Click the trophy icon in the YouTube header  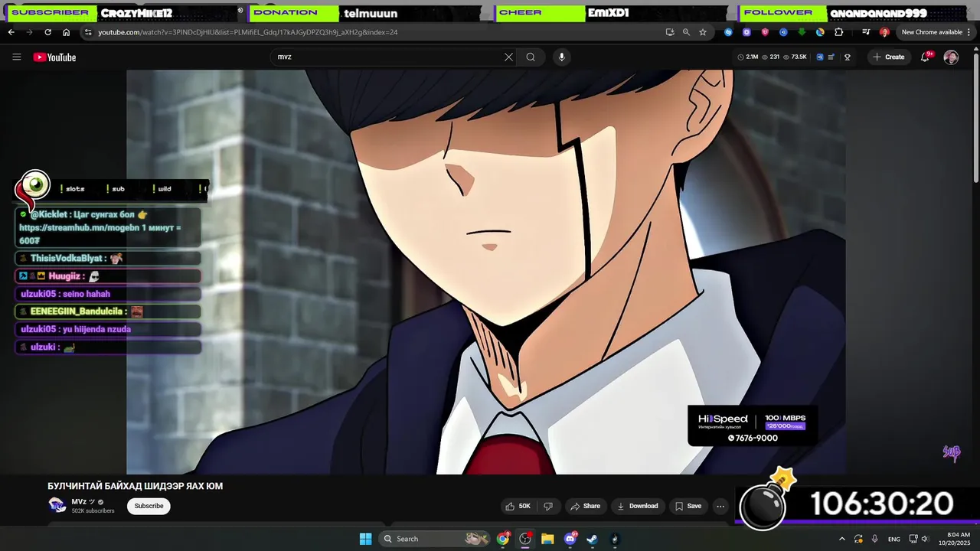pos(848,57)
